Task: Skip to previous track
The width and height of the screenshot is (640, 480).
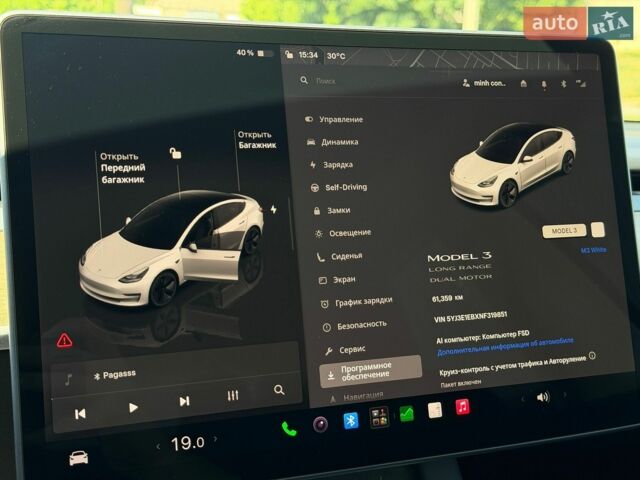Action: 80,414
